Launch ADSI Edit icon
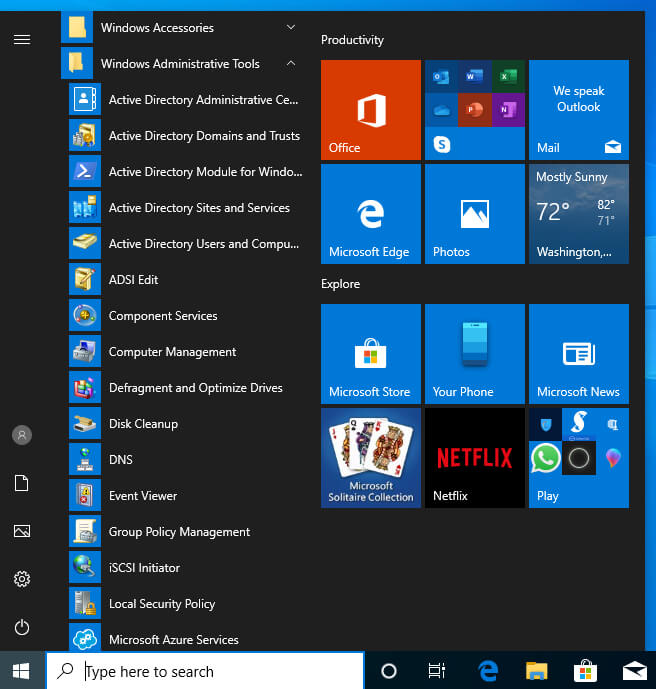The height and width of the screenshot is (689, 656). (85, 279)
